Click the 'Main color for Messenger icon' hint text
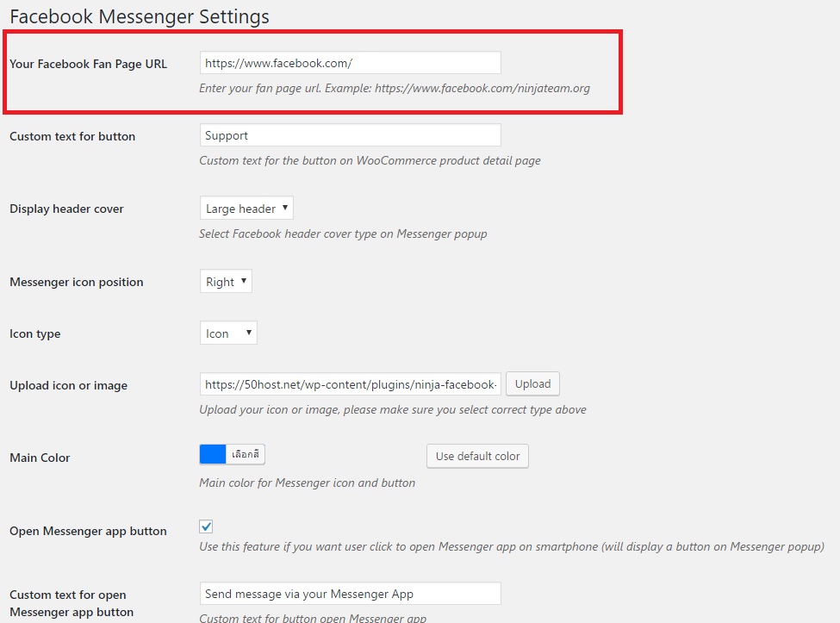The height and width of the screenshot is (623, 840). [307, 483]
